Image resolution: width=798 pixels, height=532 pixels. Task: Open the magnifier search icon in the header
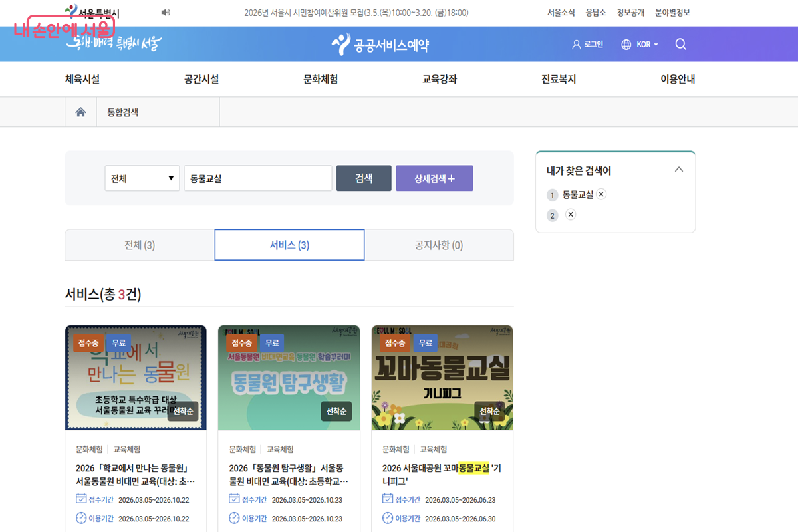(680, 44)
